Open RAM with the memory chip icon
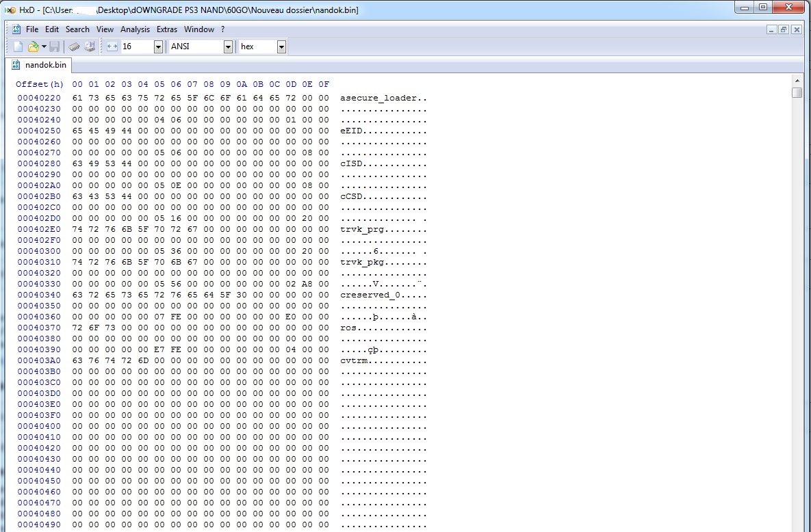 point(74,46)
